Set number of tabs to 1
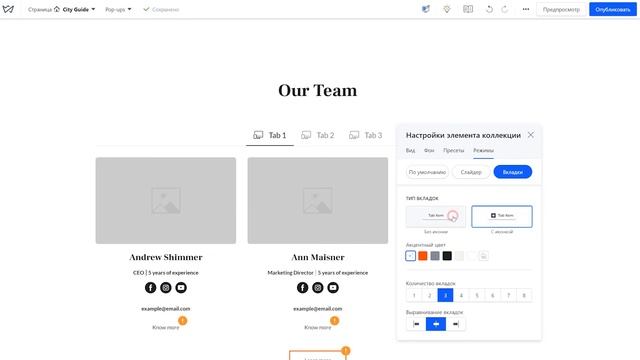The width and height of the screenshot is (640, 360). [414, 295]
